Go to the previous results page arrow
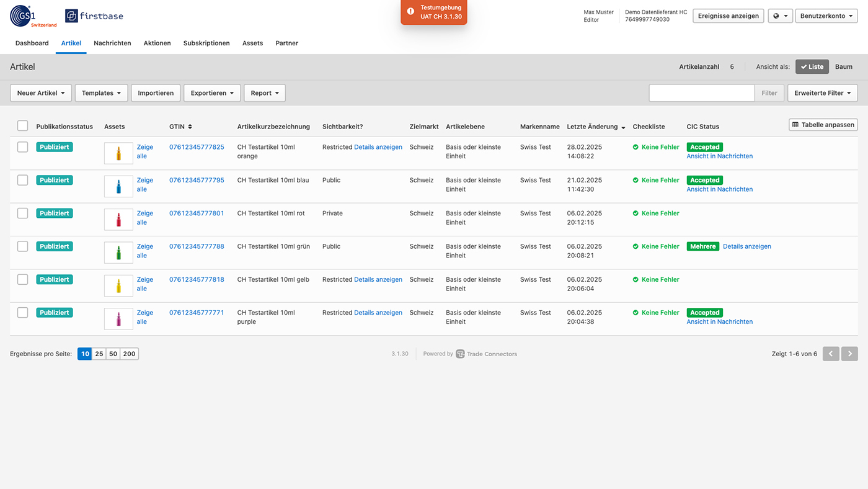Viewport: 868px width, 489px height. [x=831, y=354]
